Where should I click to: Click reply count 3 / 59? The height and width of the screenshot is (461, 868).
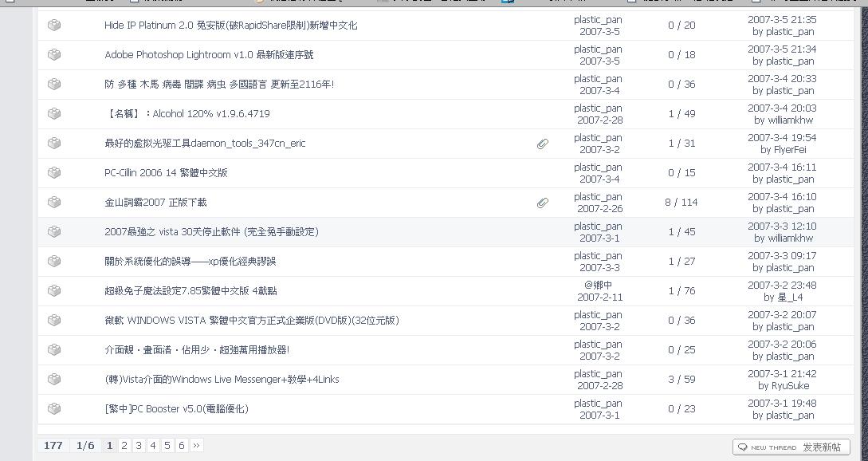click(x=681, y=379)
